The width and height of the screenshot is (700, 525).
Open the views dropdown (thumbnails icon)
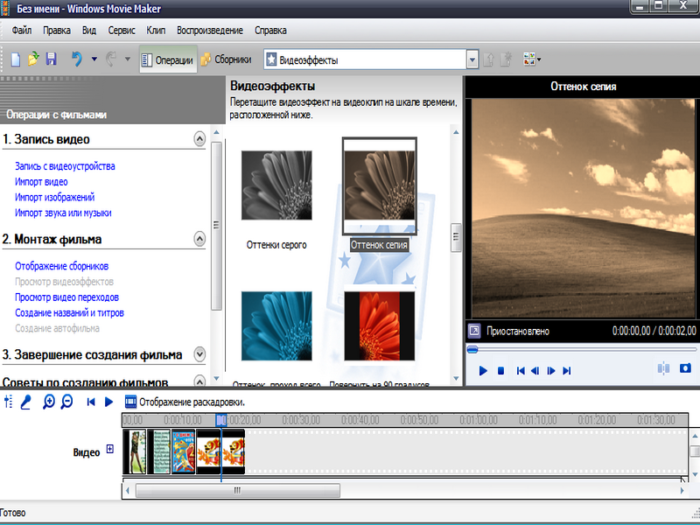pos(532,59)
